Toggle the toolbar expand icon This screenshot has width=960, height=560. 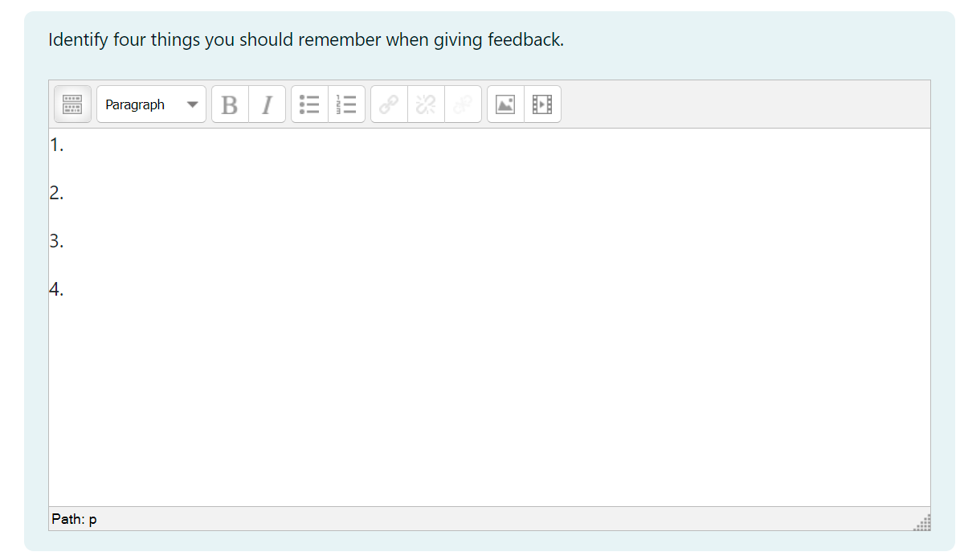[x=72, y=104]
